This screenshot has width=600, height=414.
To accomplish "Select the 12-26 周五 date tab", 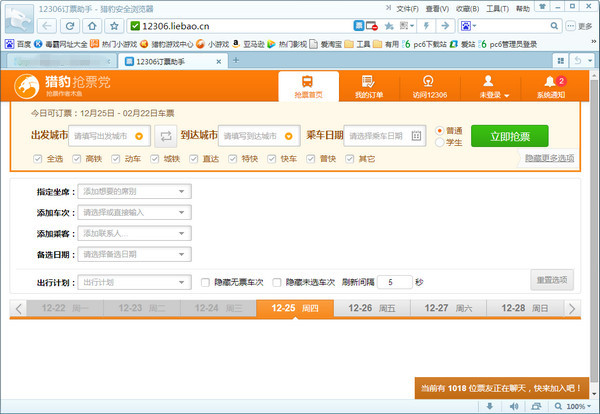I will pyautogui.click(x=372, y=309).
